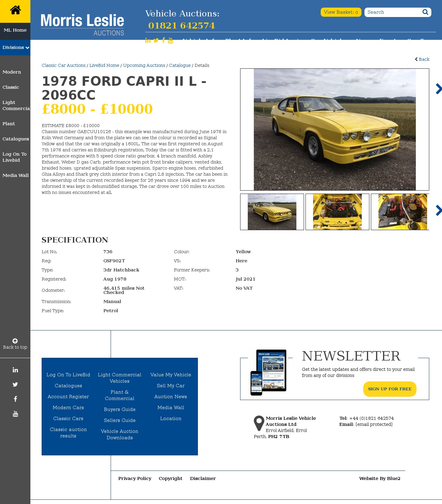442x504 pixels.
Task: Open Disclaimer link
Action: 203,478
